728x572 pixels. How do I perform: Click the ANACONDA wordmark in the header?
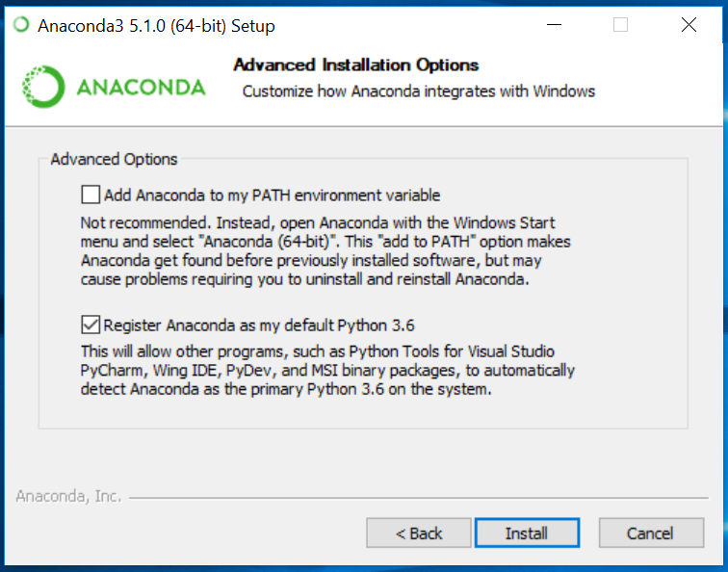(x=141, y=88)
